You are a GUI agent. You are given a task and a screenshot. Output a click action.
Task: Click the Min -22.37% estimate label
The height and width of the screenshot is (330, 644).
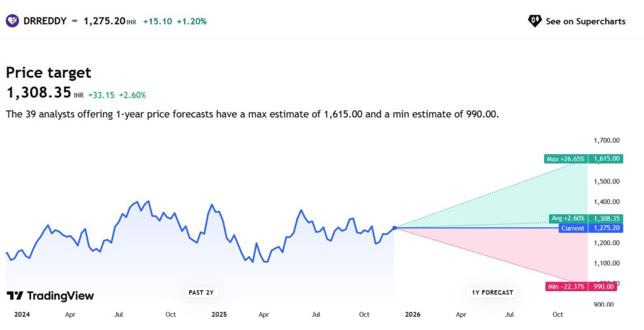[x=565, y=287]
